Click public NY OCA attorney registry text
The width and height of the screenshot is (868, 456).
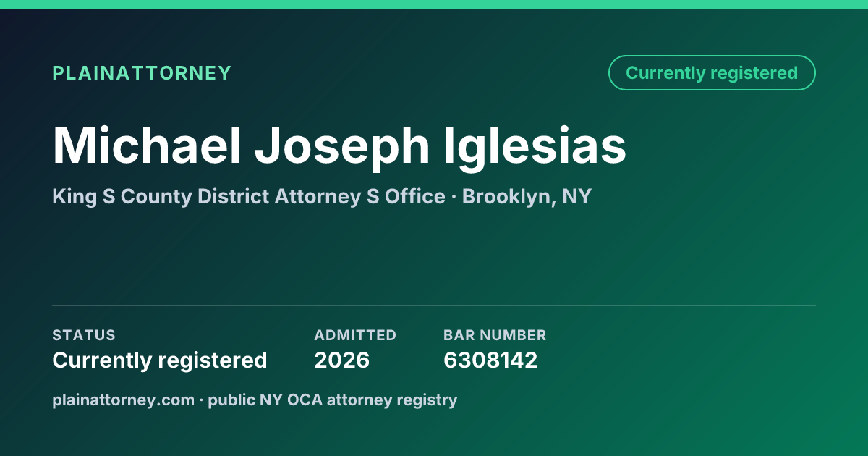333,400
